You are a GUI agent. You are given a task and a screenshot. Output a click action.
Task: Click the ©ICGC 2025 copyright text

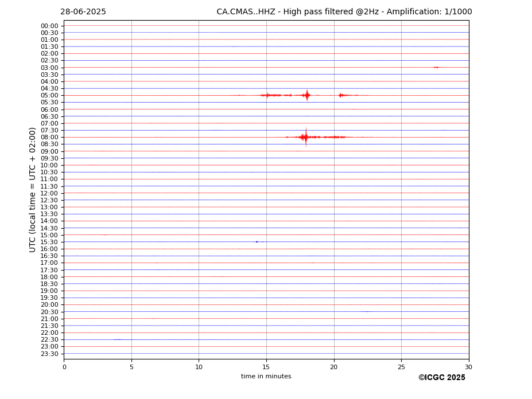(442, 378)
